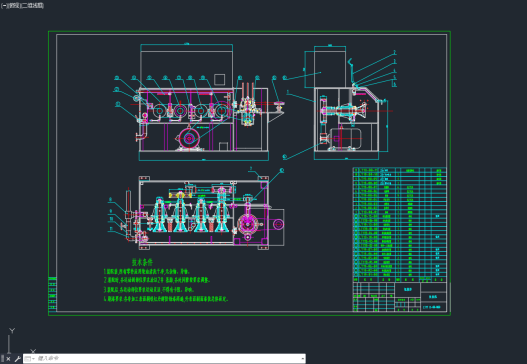Viewport: 527px width, 364px height.
Task: Open the recent commands dropdown
Action: (x=29, y=359)
